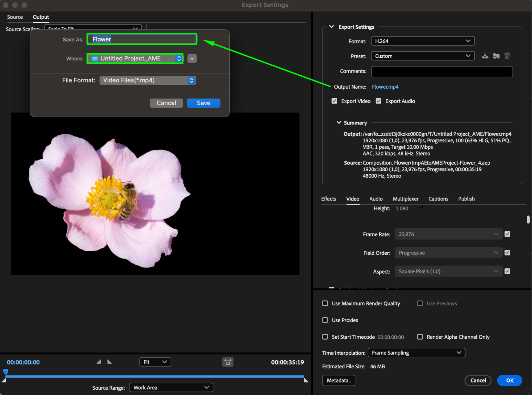Viewport: 532px width, 395px height.
Task: Uncheck the Export Video checkbox
Action: (334, 101)
